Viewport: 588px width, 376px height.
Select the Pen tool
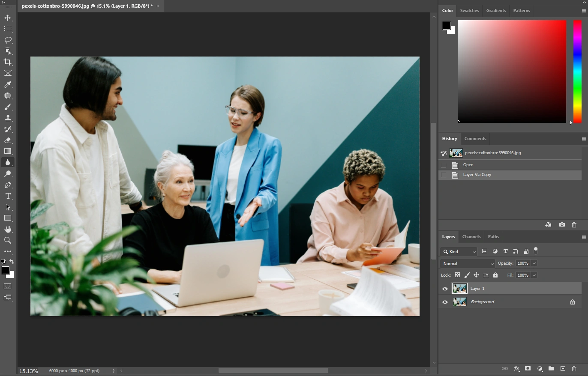8,185
